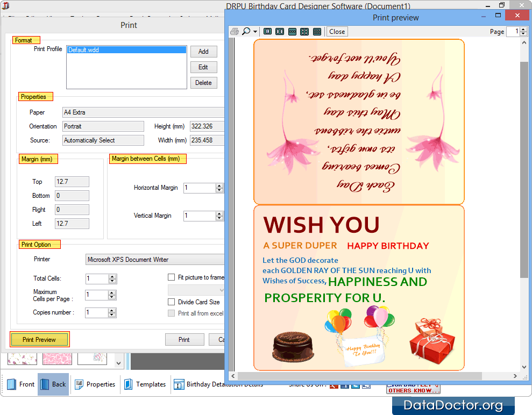
Task: Click the Front card side icon
Action: [11, 384]
